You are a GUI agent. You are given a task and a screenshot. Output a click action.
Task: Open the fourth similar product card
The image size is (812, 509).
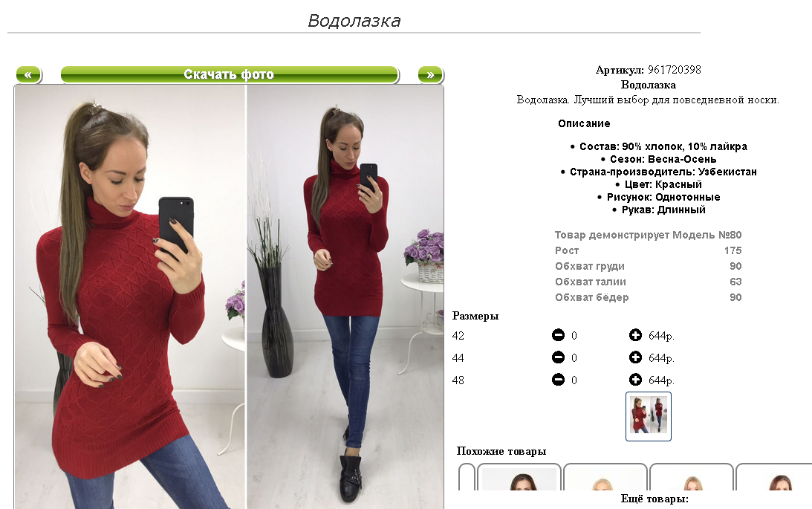pos(774,477)
